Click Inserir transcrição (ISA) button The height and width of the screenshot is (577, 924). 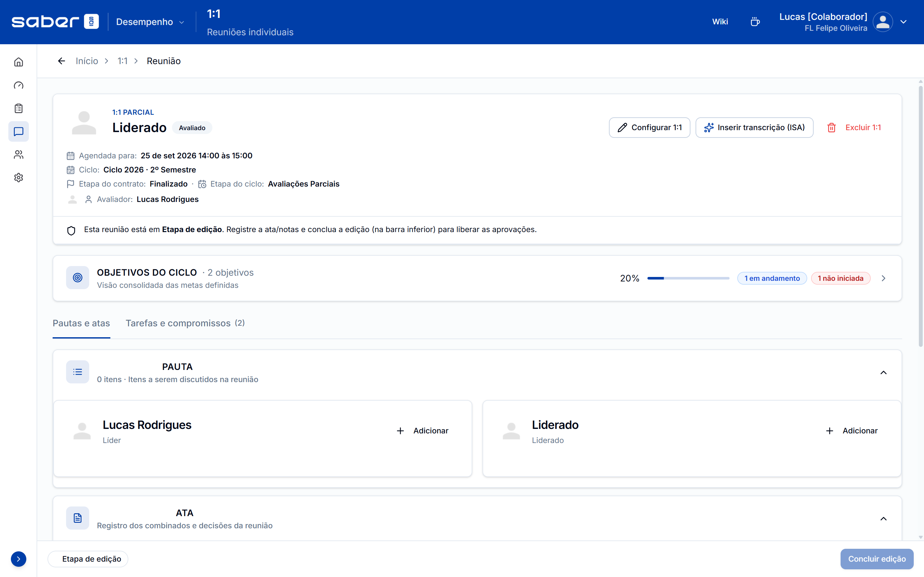(754, 128)
